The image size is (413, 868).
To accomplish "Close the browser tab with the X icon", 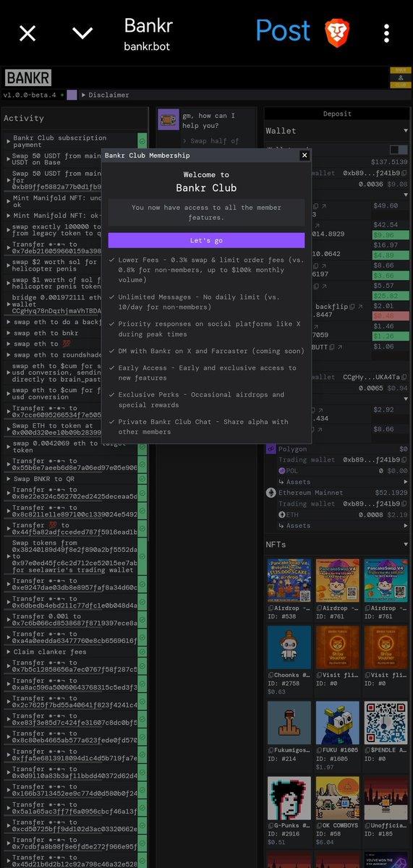I will pyautogui.click(x=27, y=33).
